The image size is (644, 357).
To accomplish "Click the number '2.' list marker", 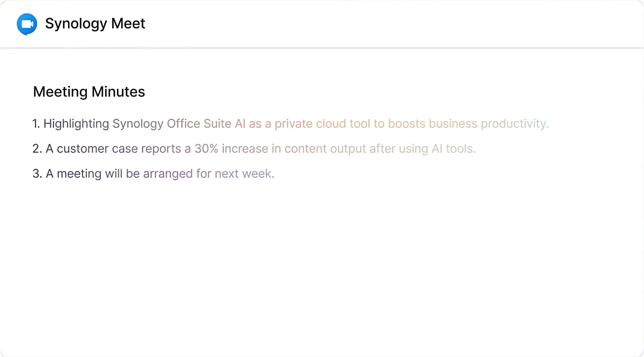I will tap(37, 149).
